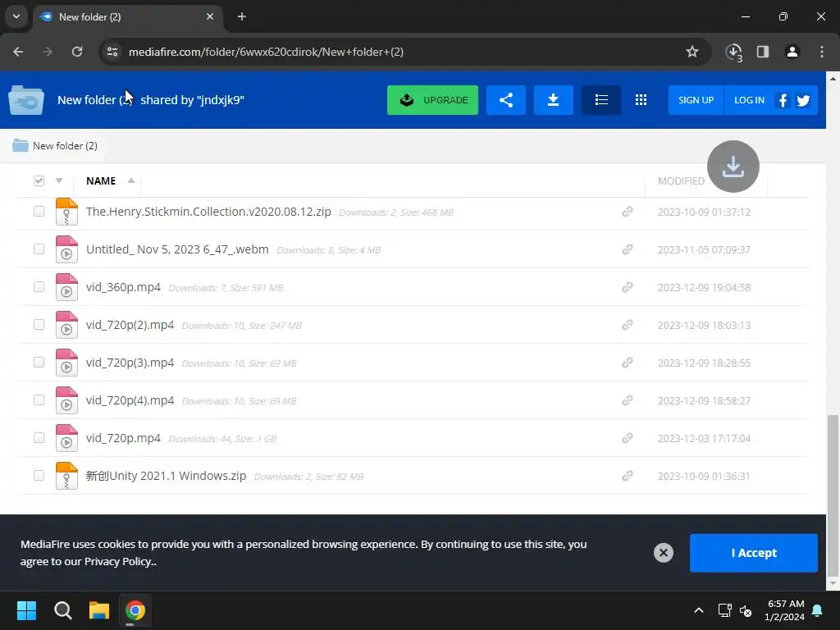Viewport: 840px width, 630px height.
Task: Click the MediaFire folder logo in header
Action: coord(26,100)
